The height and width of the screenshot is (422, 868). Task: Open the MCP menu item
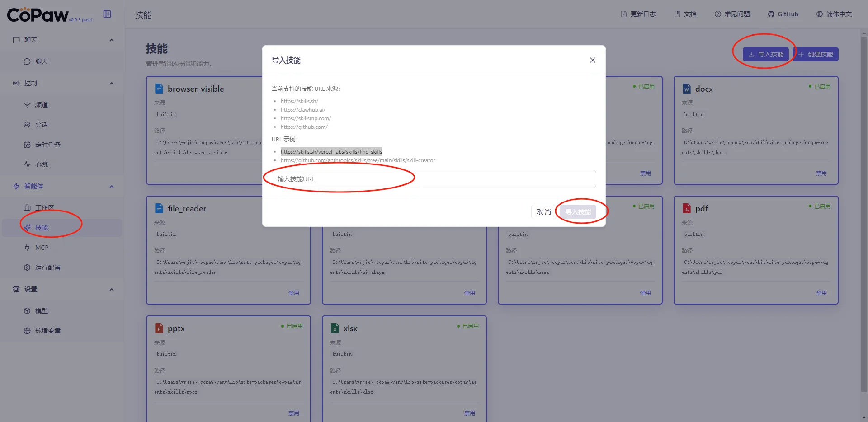coord(42,248)
